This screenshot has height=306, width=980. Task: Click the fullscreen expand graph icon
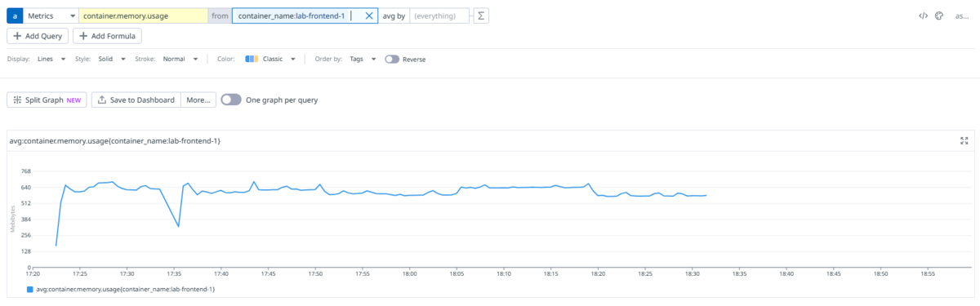[964, 141]
